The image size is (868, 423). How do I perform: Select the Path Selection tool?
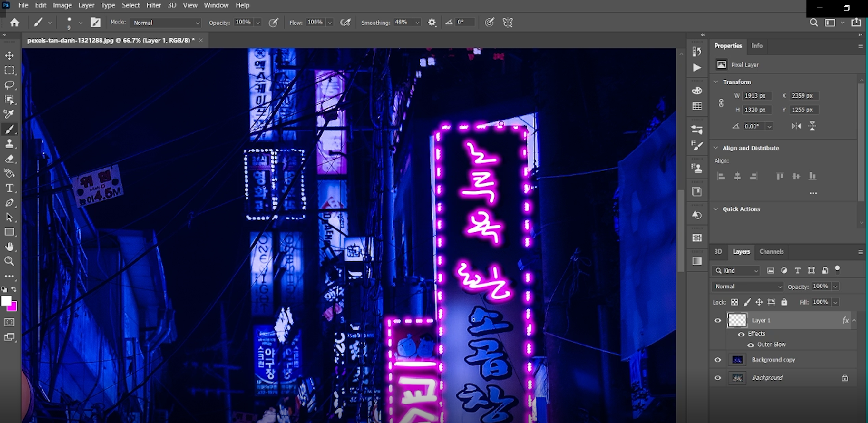click(9, 217)
